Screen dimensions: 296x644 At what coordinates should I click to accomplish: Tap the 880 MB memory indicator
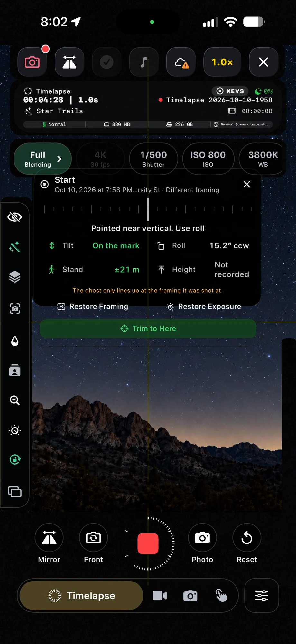click(117, 124)
